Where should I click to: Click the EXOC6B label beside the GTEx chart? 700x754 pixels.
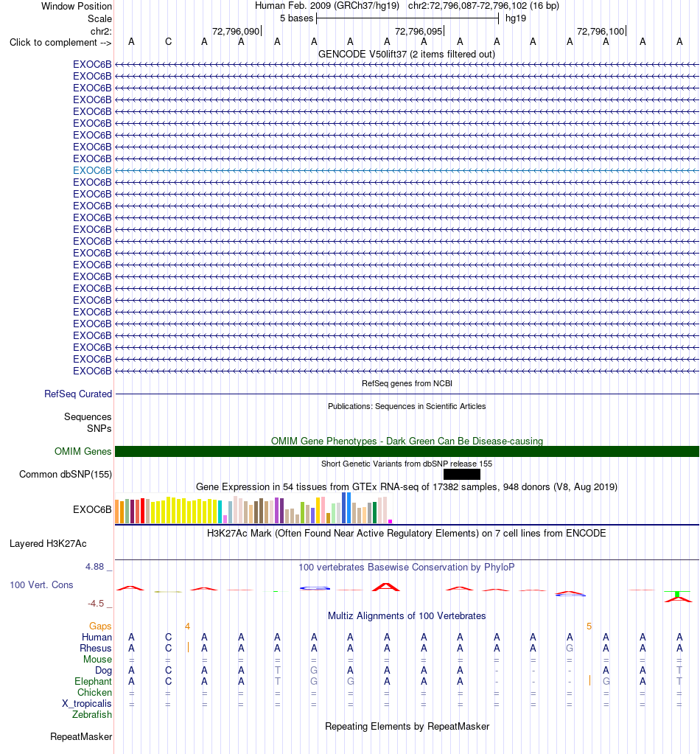92,509
